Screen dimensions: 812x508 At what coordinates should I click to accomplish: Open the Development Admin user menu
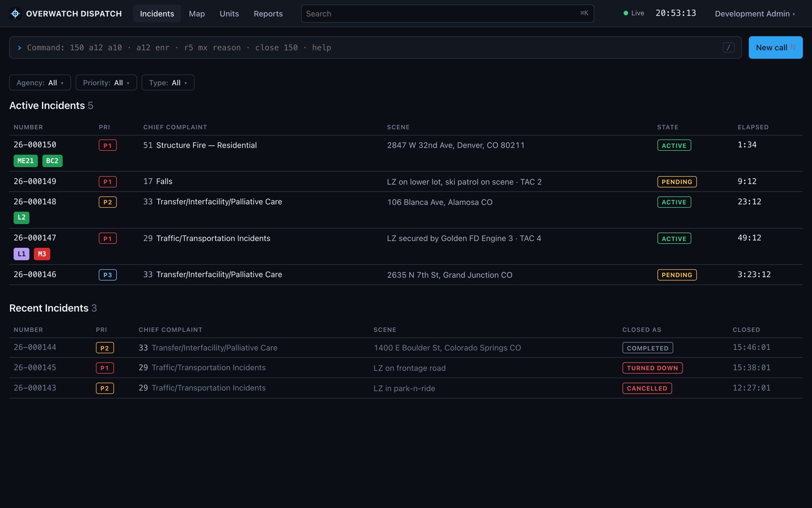click(x=755, y=14)
